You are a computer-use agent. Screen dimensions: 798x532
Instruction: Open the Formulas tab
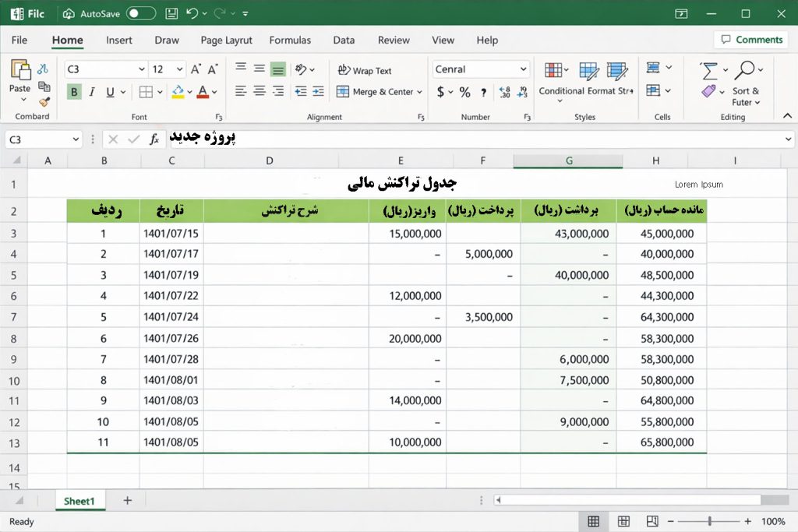tap(290, 41)
